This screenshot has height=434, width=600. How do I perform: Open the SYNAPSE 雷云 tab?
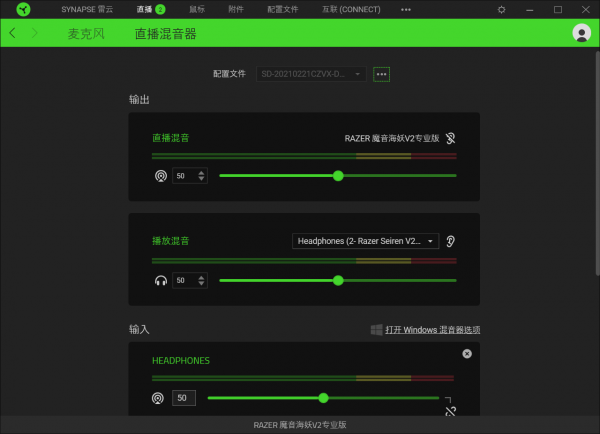[87, 9]
